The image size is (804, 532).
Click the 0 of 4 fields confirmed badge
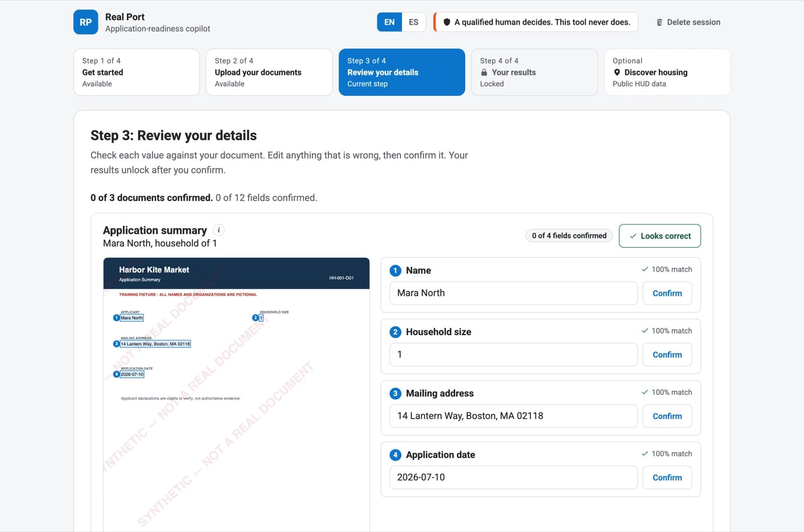point(569,236)
